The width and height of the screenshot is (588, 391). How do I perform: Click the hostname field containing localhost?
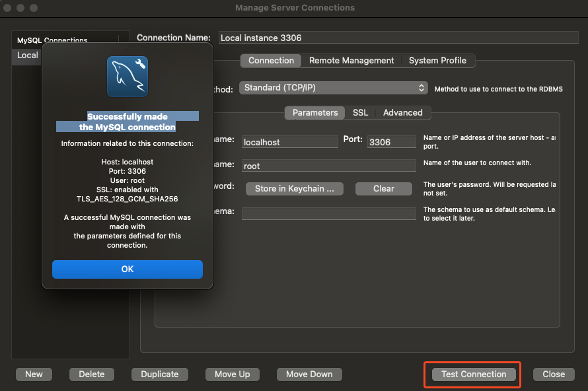pyautogui.click(x=290, y=142)
